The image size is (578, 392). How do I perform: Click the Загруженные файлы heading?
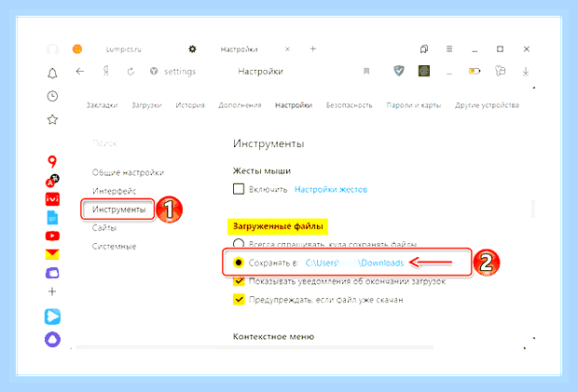[x=278, y=226]
